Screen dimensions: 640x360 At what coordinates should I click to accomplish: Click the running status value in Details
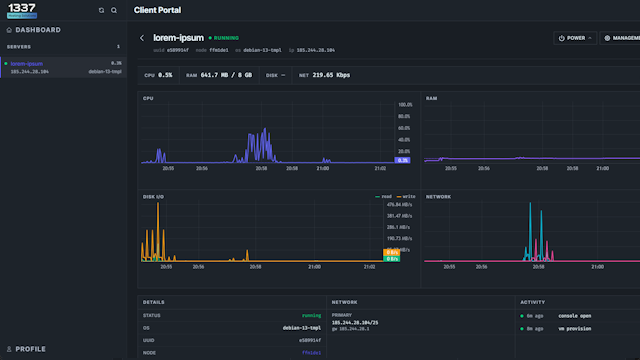311,316
